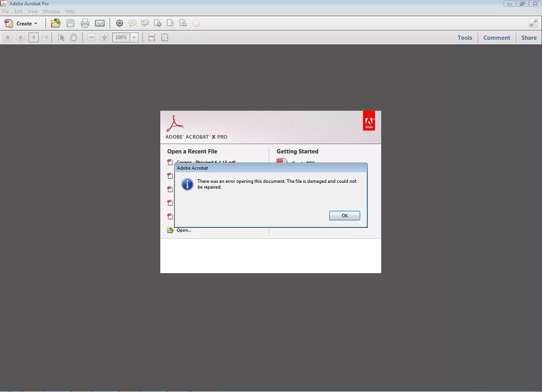Open the Help menu

pyautogui.click(x=70, y=11)
